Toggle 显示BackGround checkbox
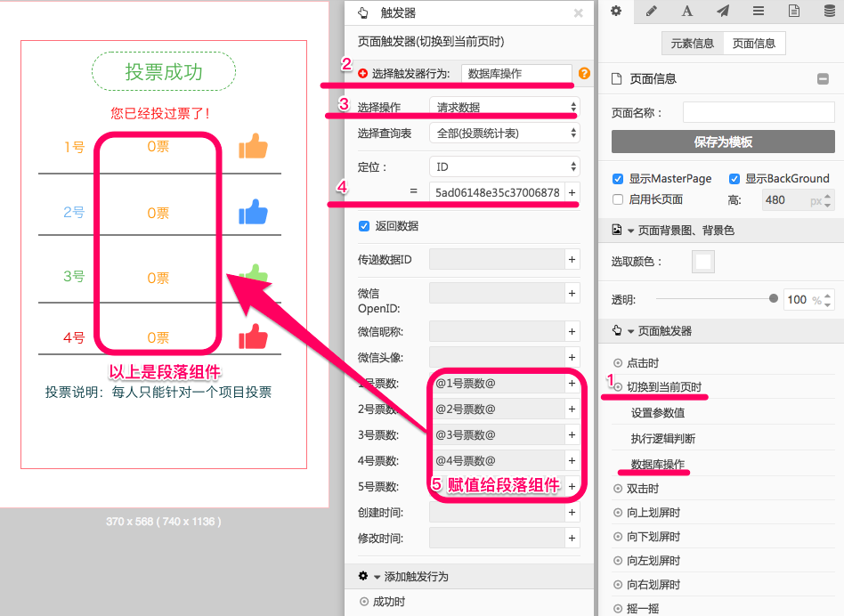The image size is (844, 616). (x=734, y=179)
